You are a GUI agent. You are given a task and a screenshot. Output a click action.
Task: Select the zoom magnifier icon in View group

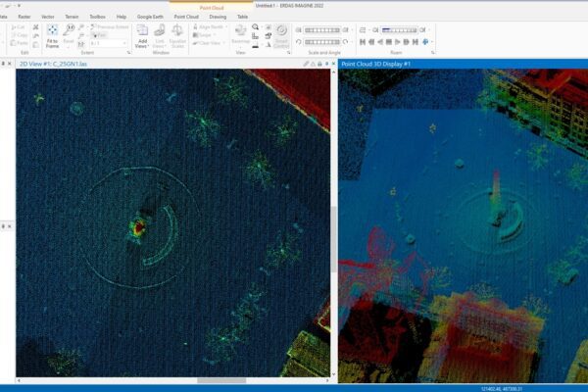coord(255,27)
